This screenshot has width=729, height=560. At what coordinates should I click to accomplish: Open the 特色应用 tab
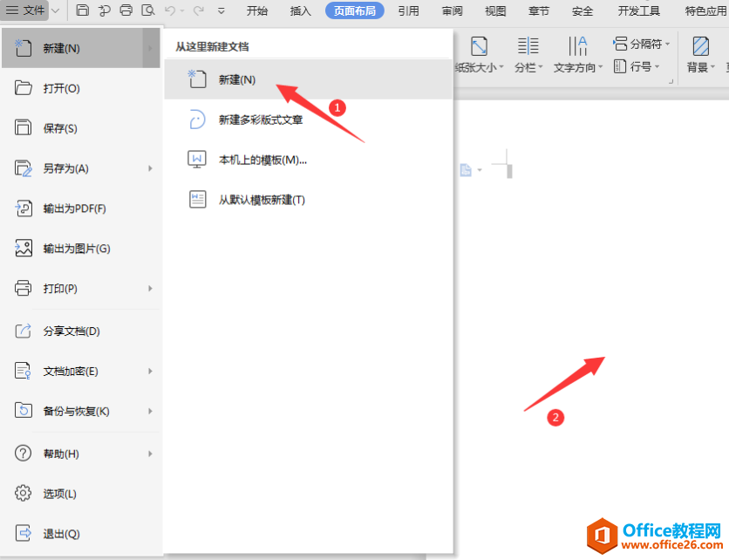705,10
